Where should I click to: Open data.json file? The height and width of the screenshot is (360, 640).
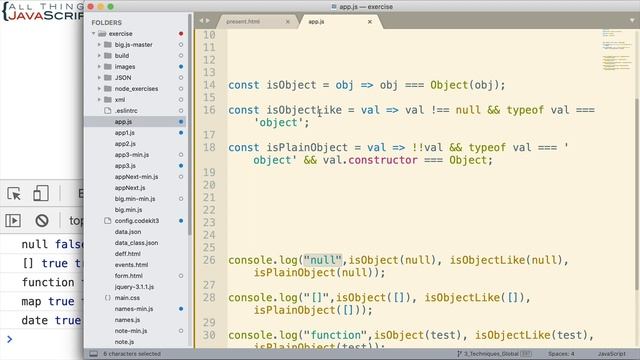pos(128,232)
